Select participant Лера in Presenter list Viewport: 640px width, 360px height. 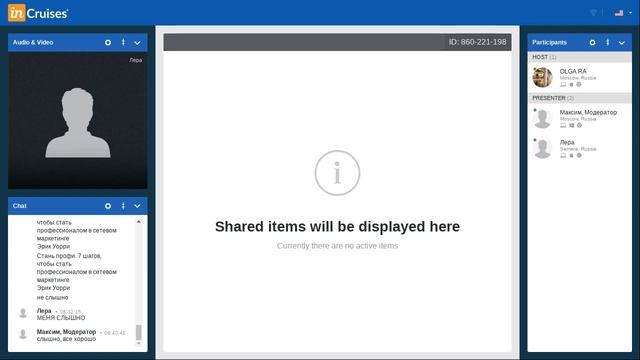coord(567,142)
